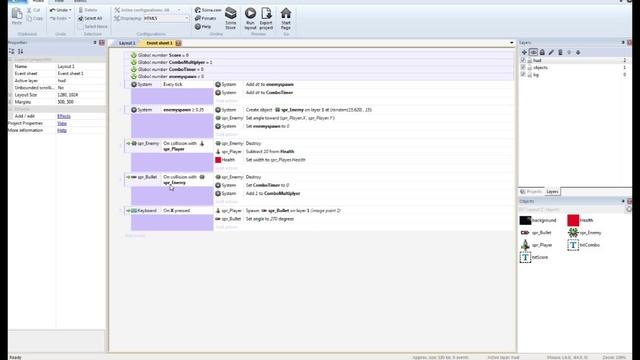Click the delete layer trash icon
Screen dimensions: 640x360
pos(560,52)
